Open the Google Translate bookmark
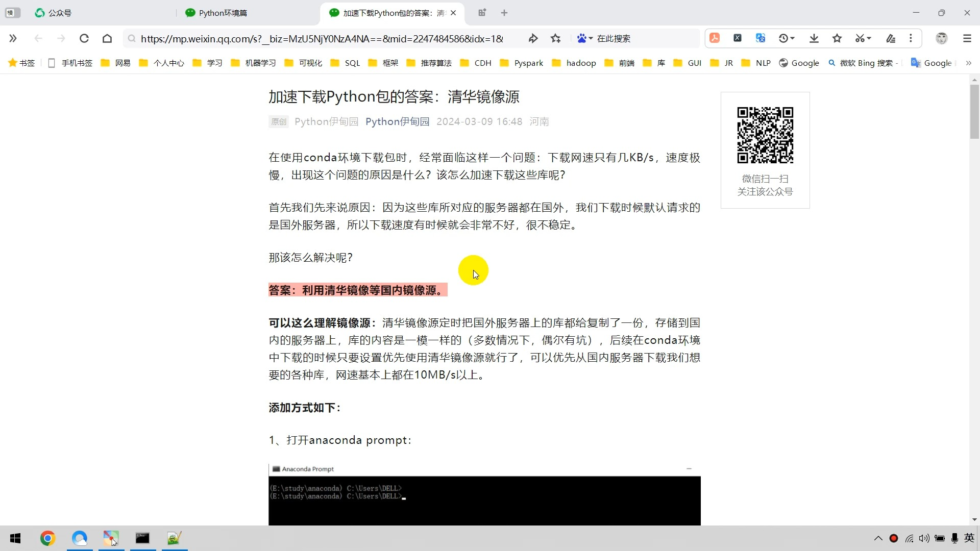The image size is (980, 551). [932, 63]
